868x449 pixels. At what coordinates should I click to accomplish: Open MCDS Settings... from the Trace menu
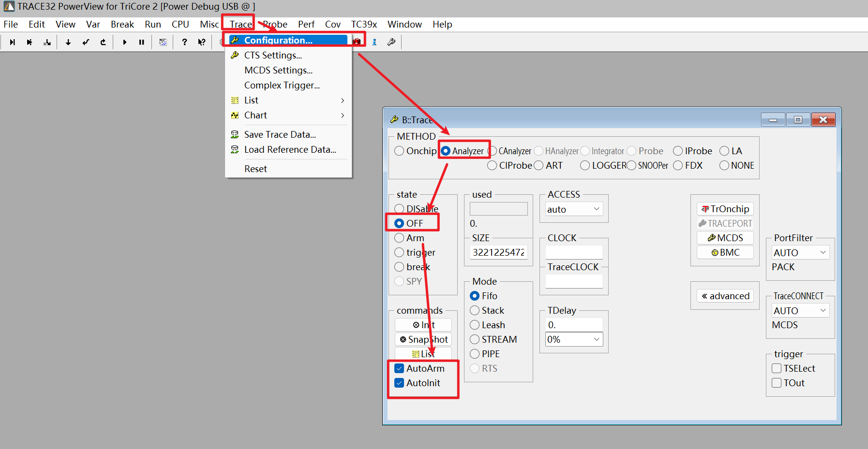(x=288, y=70)
